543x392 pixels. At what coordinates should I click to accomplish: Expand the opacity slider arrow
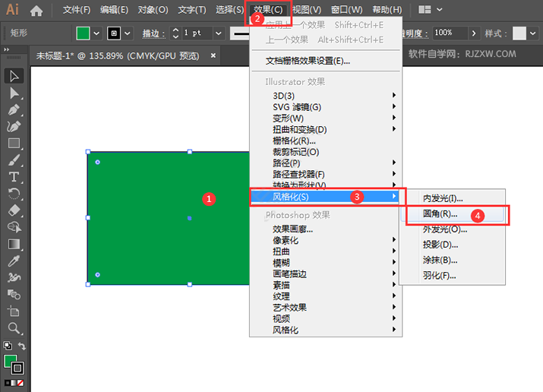(x=474, y=33)
